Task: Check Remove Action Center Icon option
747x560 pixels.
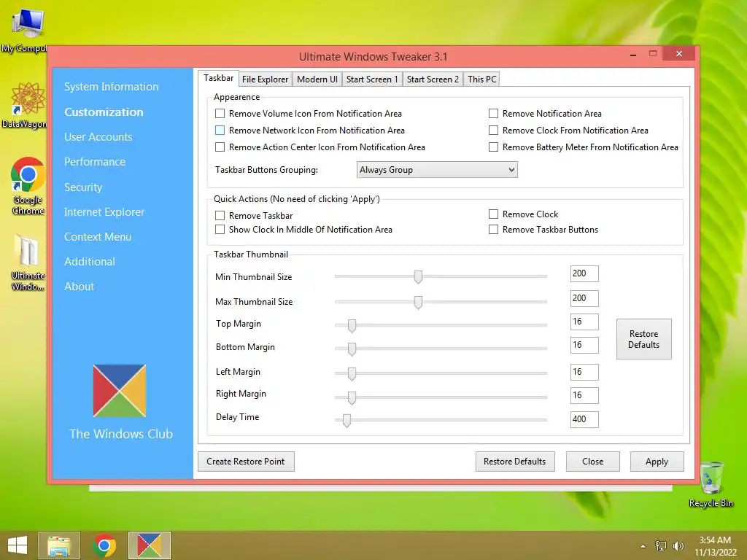Action: 220,147
